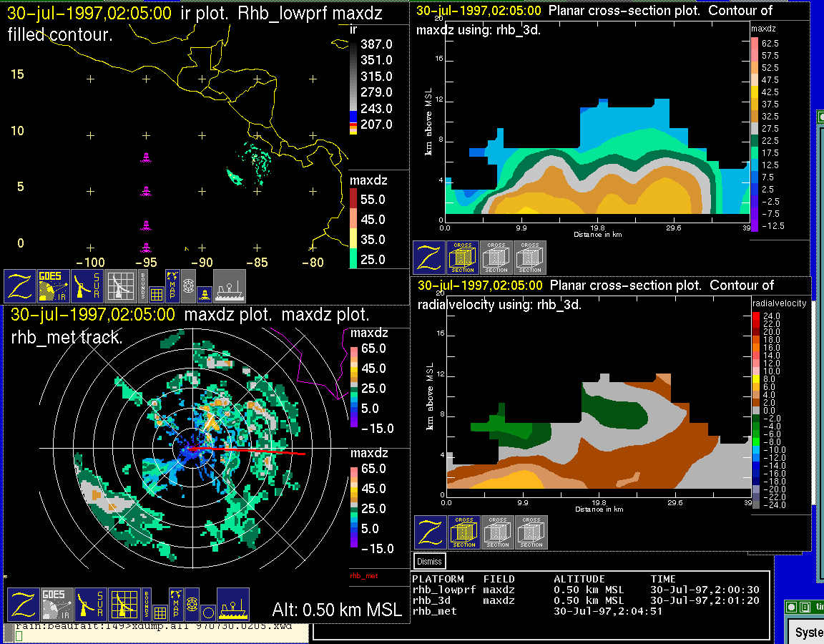Viewport: 824px width, 644px height.
Task: Toggle the second Cross Section icon under maxdz contour
Action: pyautogui.click(x=496, y=258)
